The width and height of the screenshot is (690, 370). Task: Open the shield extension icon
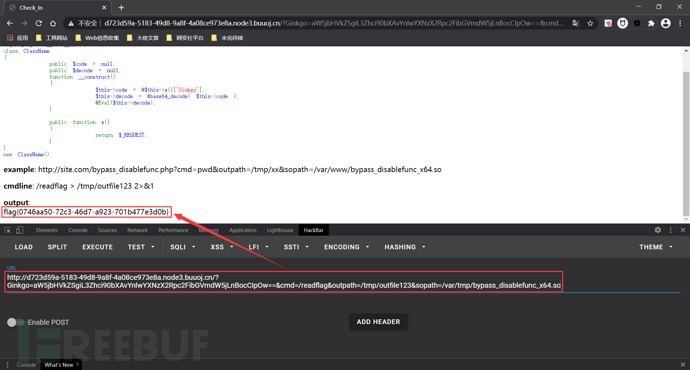(x=608, y=23)
